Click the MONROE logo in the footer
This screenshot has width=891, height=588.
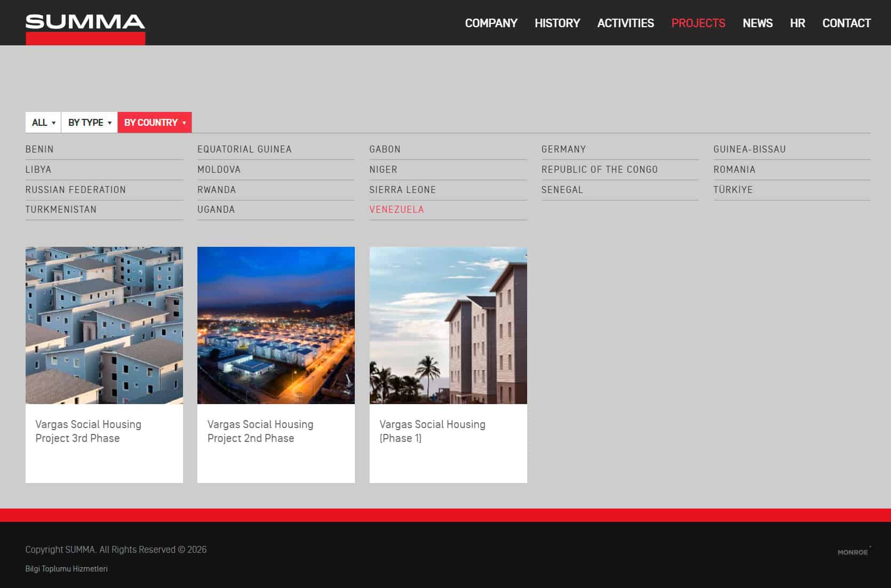click(x=853, y=552)
